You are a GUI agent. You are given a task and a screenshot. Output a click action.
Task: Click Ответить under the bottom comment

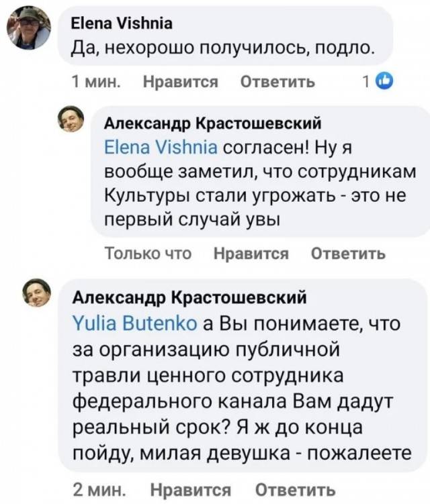tap(296, 490)
